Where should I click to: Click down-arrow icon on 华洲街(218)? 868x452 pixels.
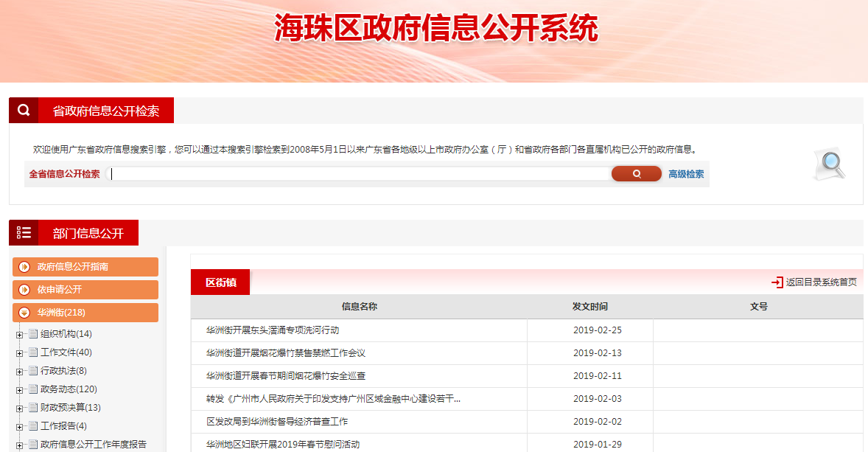(24, 313)
